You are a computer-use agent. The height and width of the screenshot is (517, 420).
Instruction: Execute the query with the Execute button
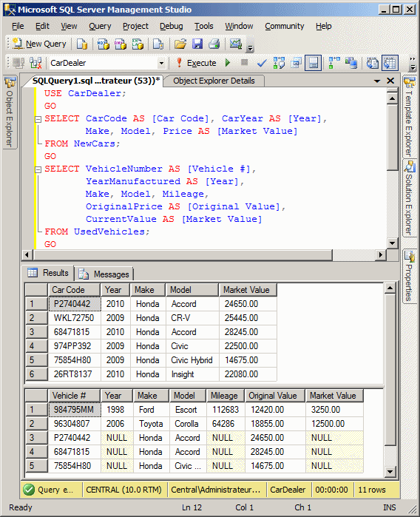(197, 63)
